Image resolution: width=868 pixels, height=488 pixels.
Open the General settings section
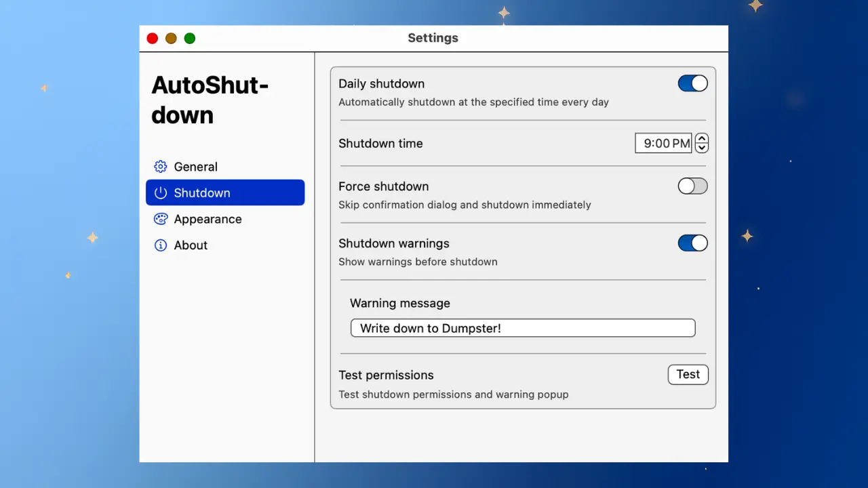[x=196, y=166]
